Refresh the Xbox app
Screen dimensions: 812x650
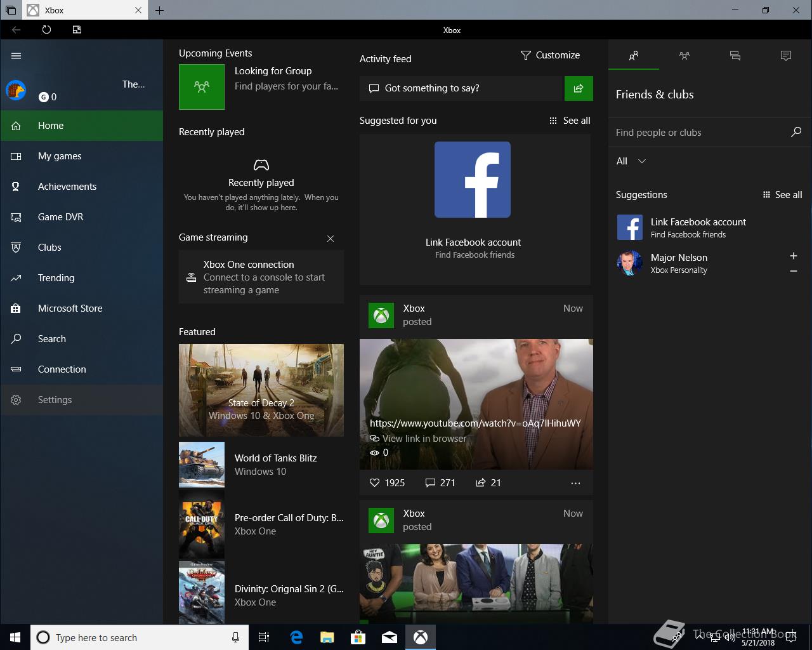(46, 30)
